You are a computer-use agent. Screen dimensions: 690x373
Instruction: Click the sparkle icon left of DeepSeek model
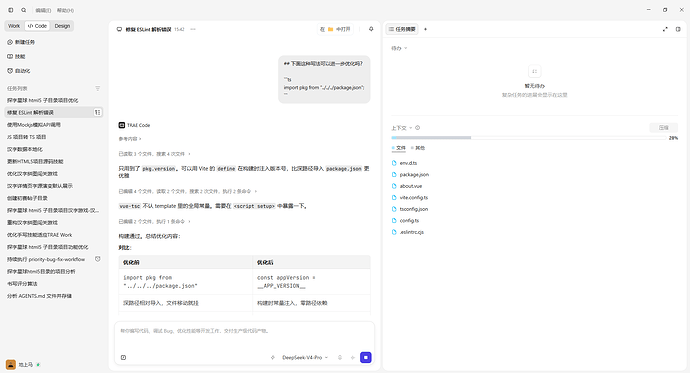tap(273, 358)
